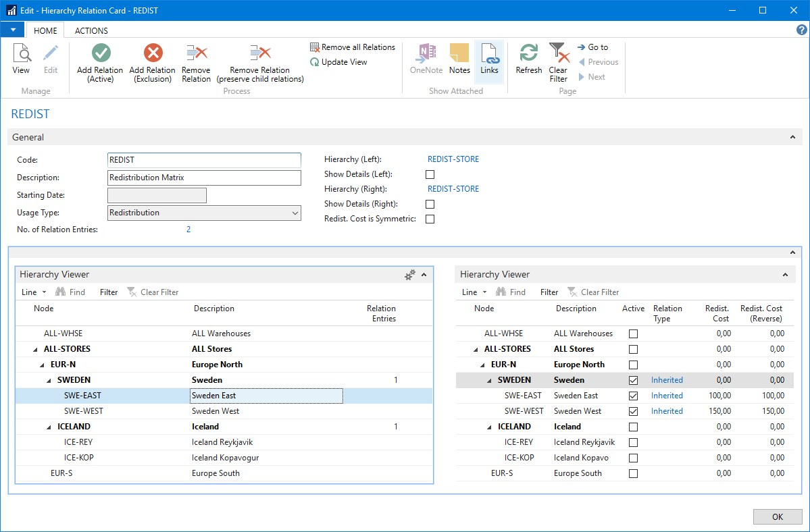The height and width of the screenshot is (532, 810).
Task: Open the Links attachment icon
Action: tap(489, 53)
